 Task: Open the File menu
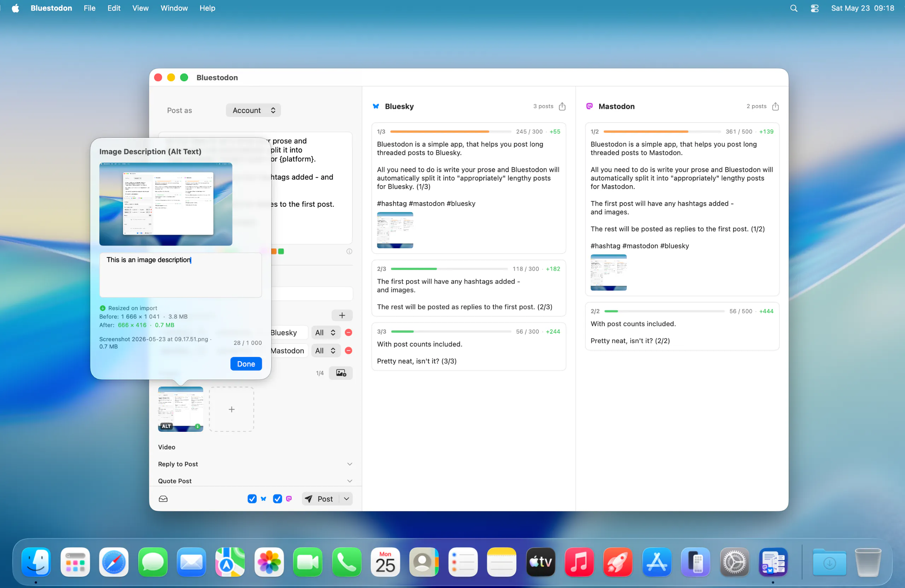pyautogui.click(x=89, y=8)
